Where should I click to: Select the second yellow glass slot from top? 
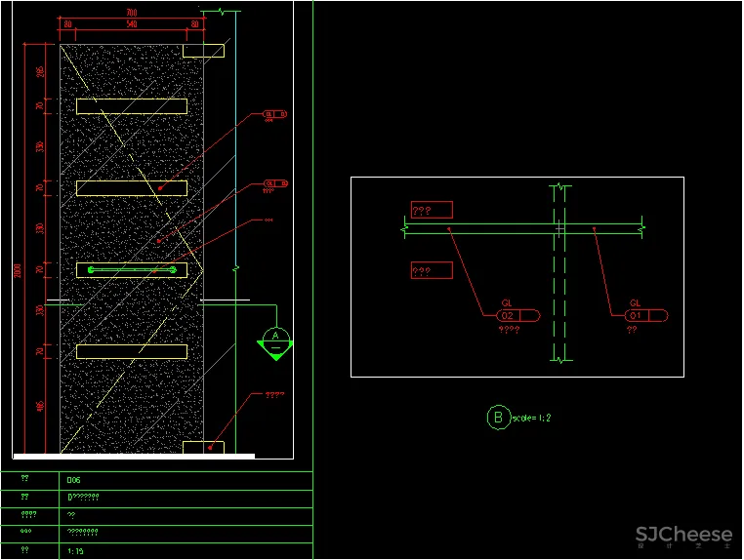click(x=132, y=188)
